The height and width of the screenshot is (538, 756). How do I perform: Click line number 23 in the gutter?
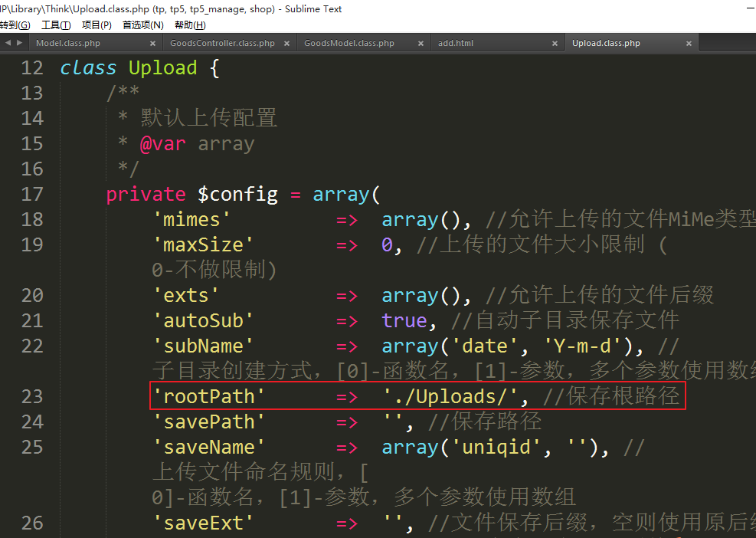[x=32, y=396]
